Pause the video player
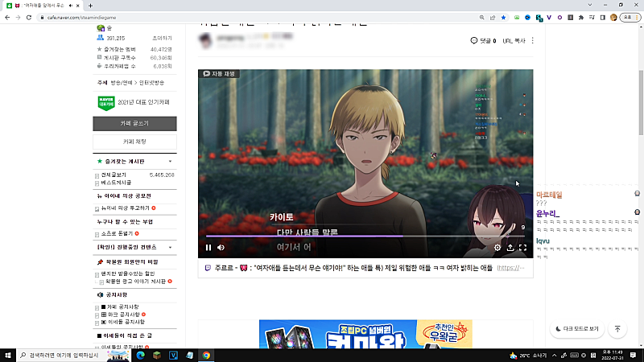The image size is (644, 362). [x=208, y=248]
